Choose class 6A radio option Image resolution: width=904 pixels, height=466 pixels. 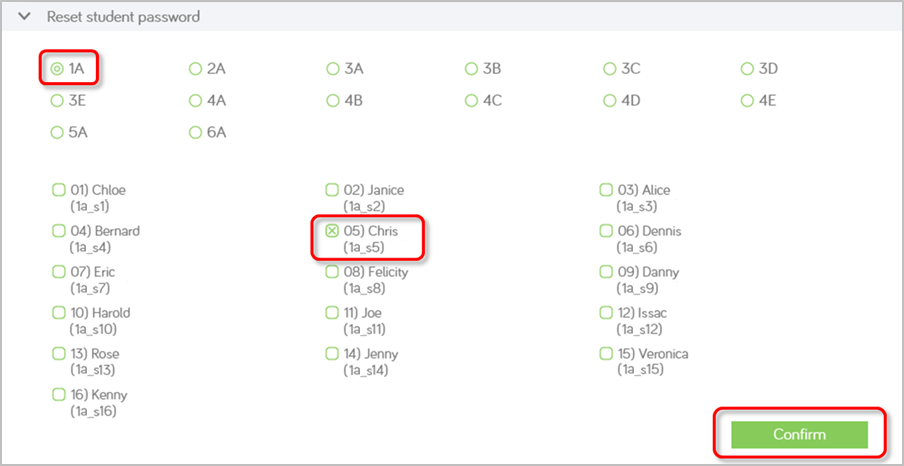pyautogui.click(x=195, y=132)
